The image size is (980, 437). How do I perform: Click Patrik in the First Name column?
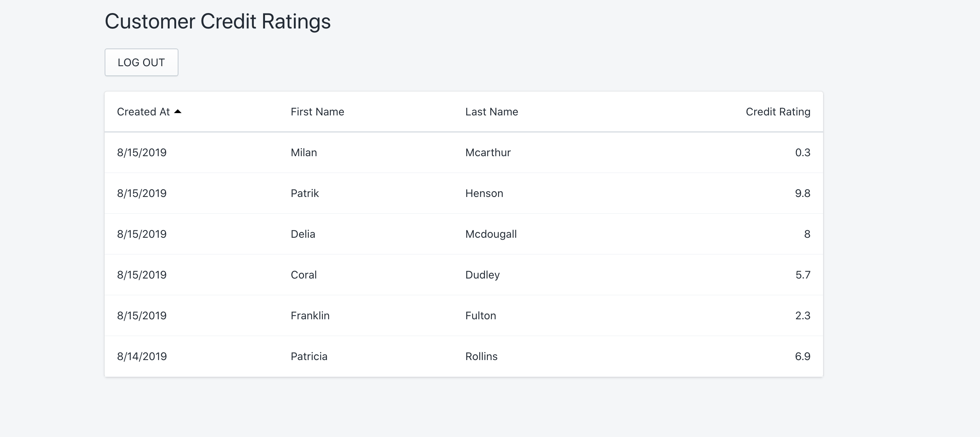pyautogui.click(x=305, y=193)
